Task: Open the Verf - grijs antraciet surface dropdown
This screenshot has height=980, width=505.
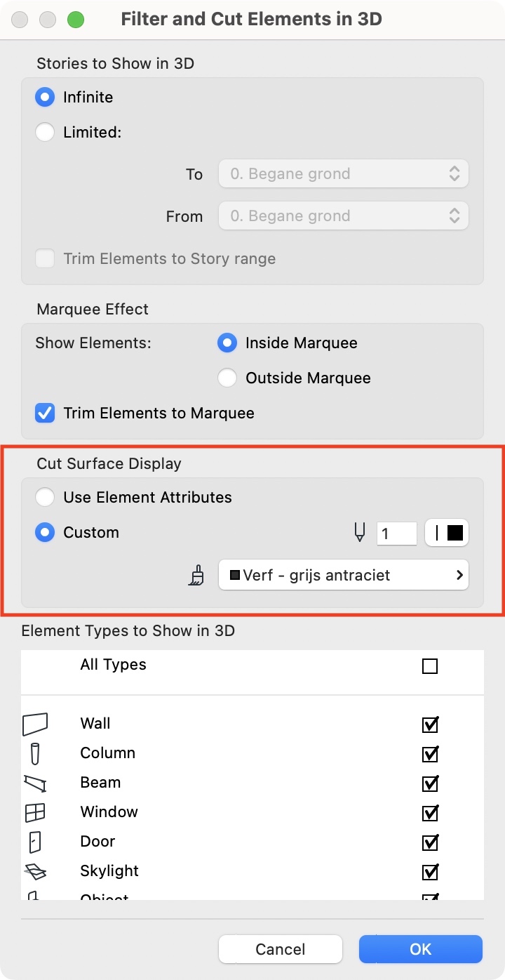Action: [344, 575]
